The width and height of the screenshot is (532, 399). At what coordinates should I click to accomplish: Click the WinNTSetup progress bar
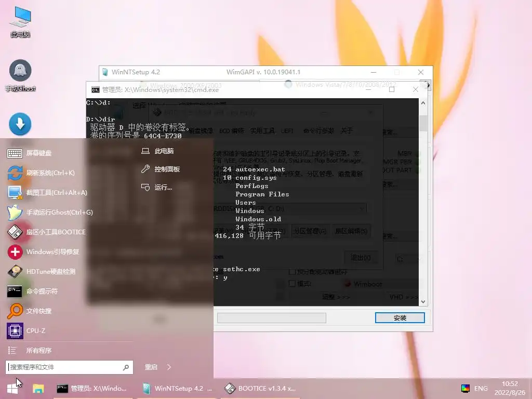pos(271,318)
